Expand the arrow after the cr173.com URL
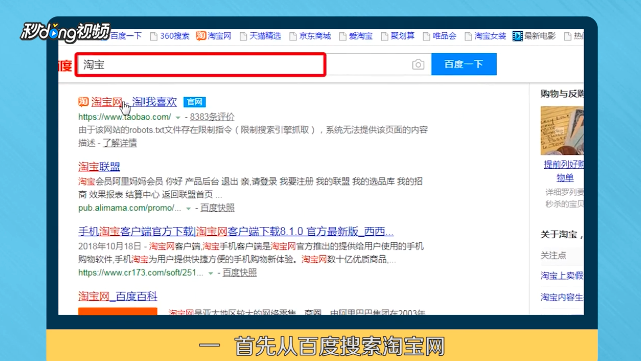The height and width of the screenshot is (361, 641). pyautogui.click(x=211, y=273)
